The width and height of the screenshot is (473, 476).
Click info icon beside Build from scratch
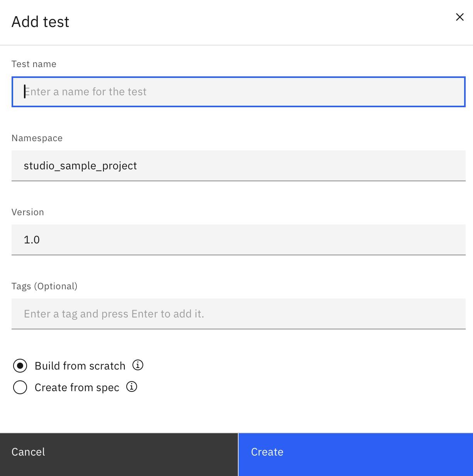point(138,365)
